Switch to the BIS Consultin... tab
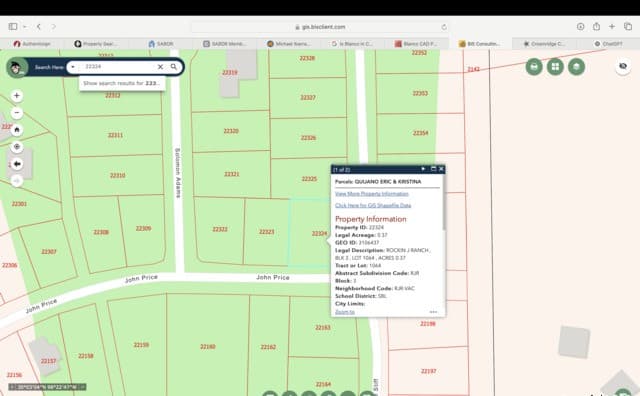Image resolution: width=640 pixels, height=396 pixels. click(x=480, y=44)
